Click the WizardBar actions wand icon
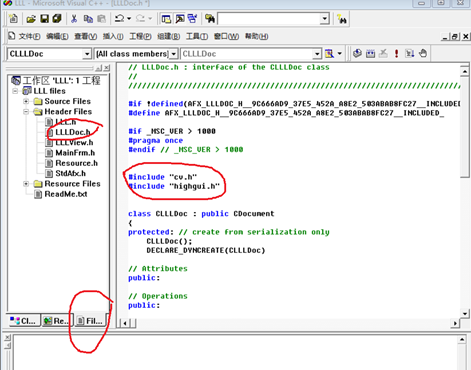The height and width of the screenshot is (370, 471). tap(329, 53)
